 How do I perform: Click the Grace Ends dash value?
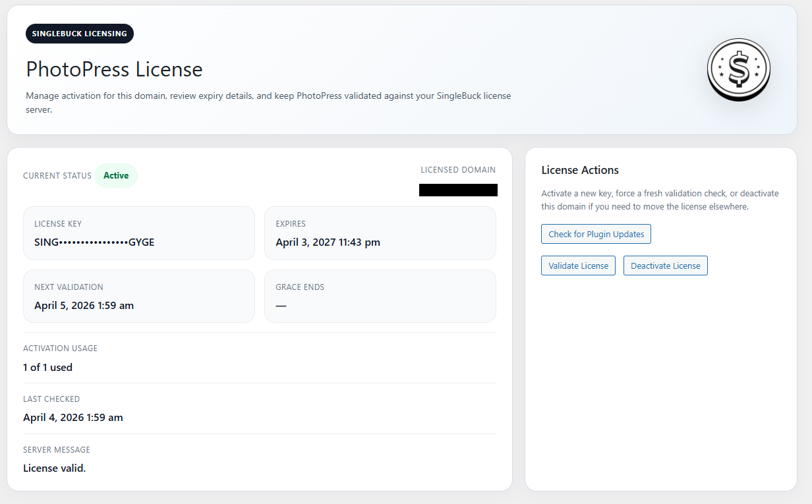281,305
